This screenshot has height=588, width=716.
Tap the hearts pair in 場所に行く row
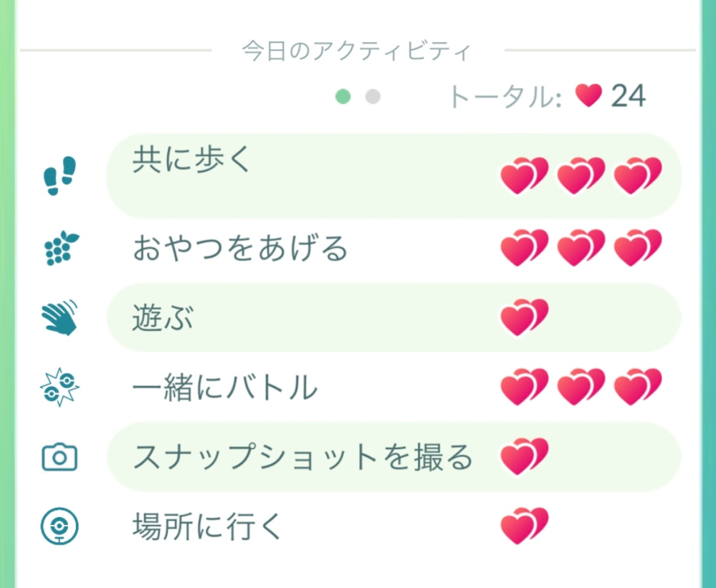tap(524, 526)
